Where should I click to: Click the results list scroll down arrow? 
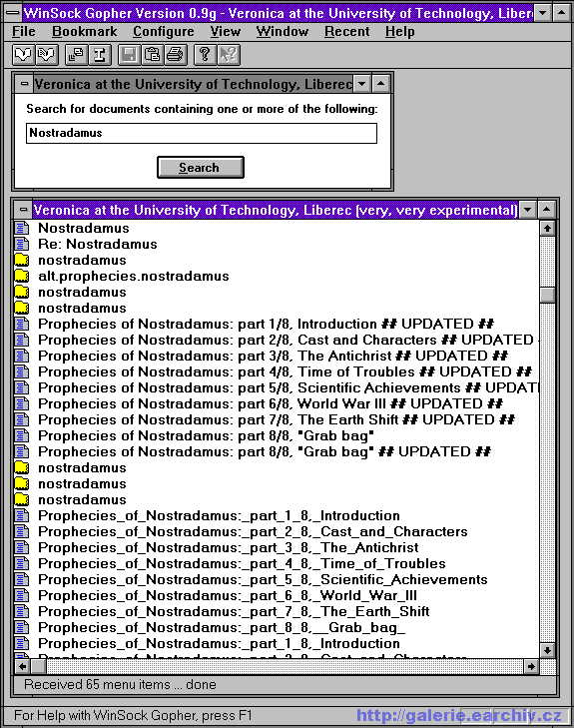click(x=548, y=650)
